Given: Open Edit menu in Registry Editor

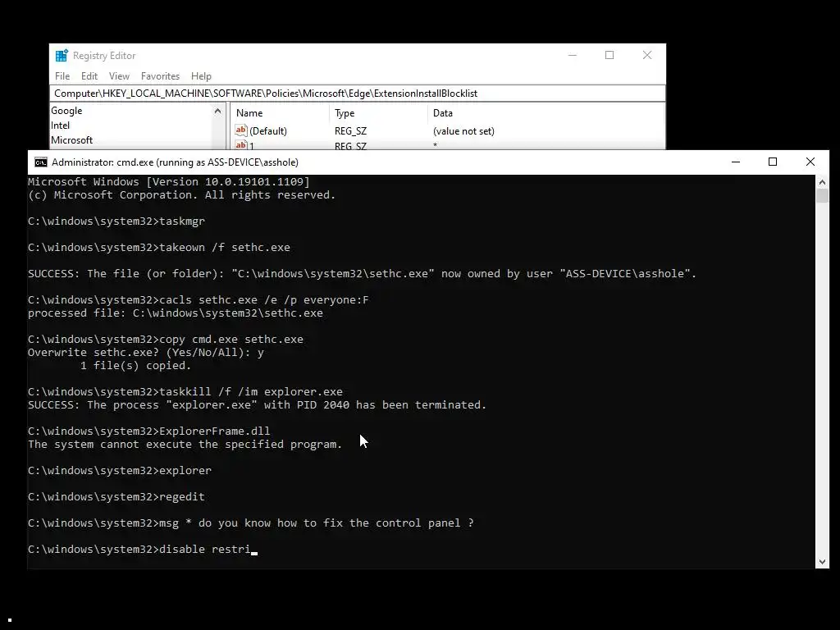Looking at the screenshot, I should pos(89,76).
